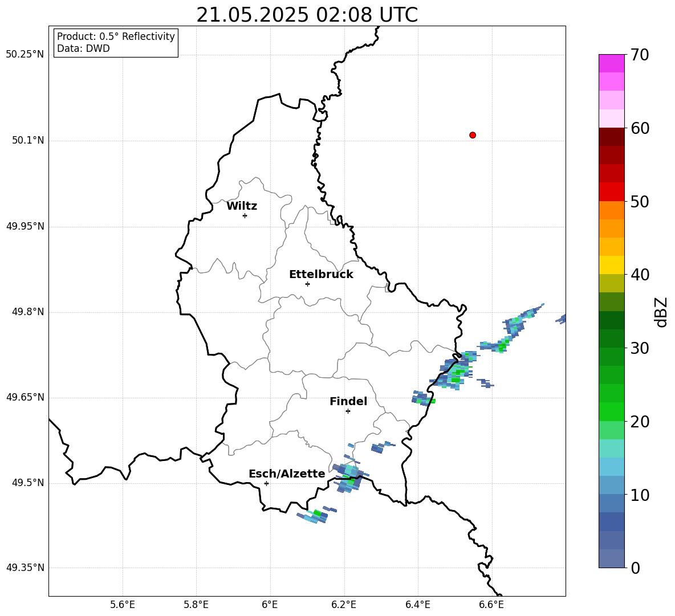The width and height of the screenshot is (675, 616).
Task: Click the 6.6°E longitude label
Action: (491, 605)
